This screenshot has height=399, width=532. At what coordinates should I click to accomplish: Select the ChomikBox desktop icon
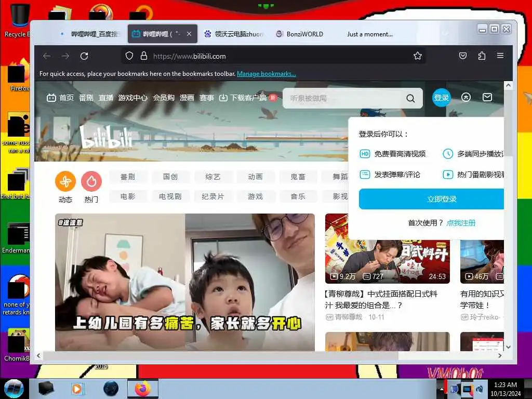pyautogui.click(x=17, y=344)
